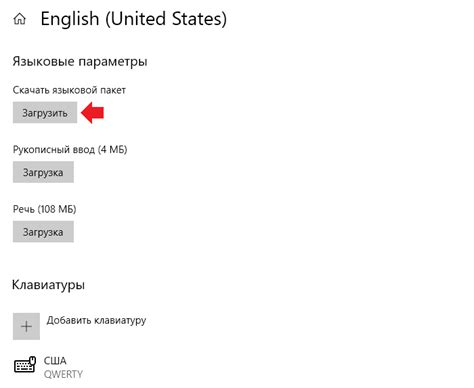This screenshot has height=388, width=474.
Task: Start Загрузка for Рукописный ввод
Action: [43, 172]
